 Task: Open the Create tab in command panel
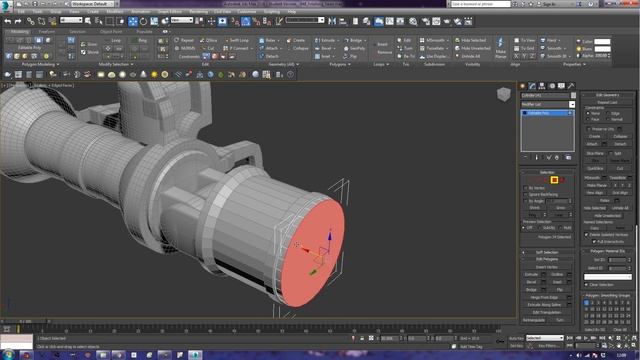coord(522,86)
